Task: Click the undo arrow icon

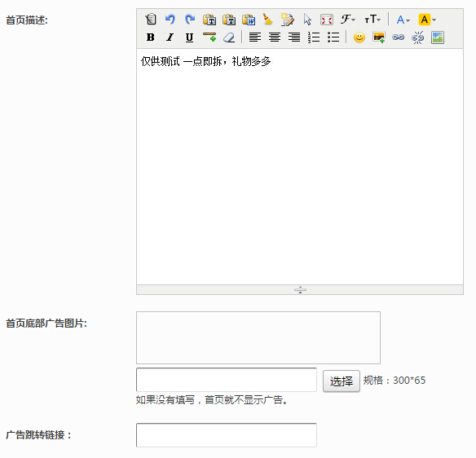Action: tap(170, 20)
